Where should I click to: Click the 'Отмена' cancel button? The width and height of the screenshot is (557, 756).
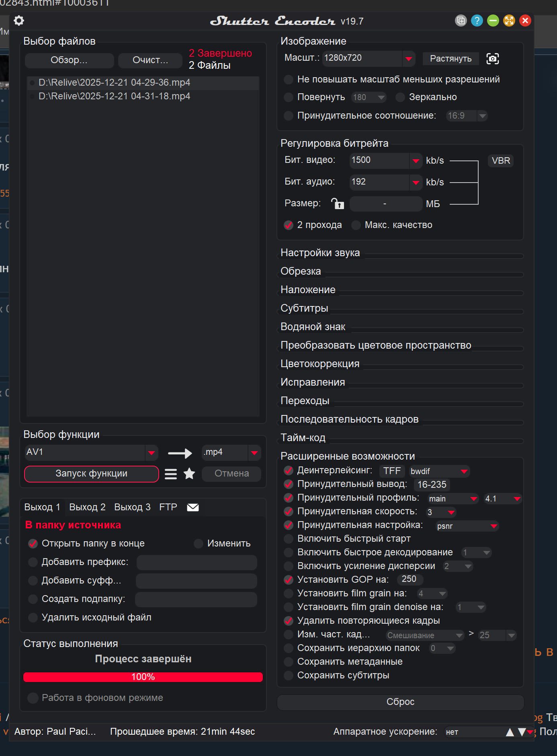click(x=231, y=474)
